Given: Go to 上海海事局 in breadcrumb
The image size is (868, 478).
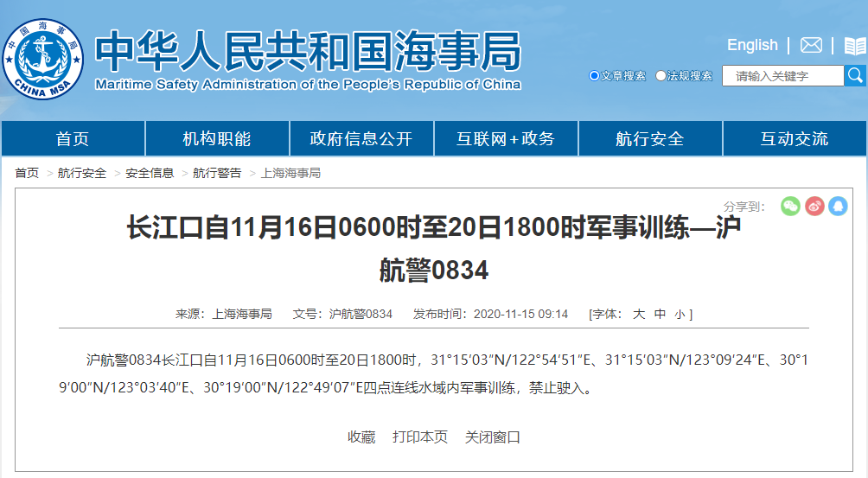Looking at the screenshot, I should pos(290,173).
